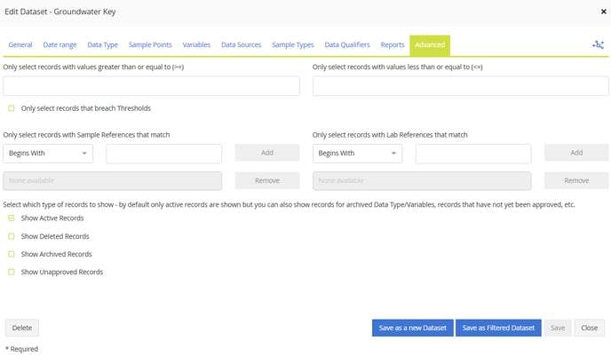
Task: Go to the Sample Points tab
Action: tap(150, 44)
